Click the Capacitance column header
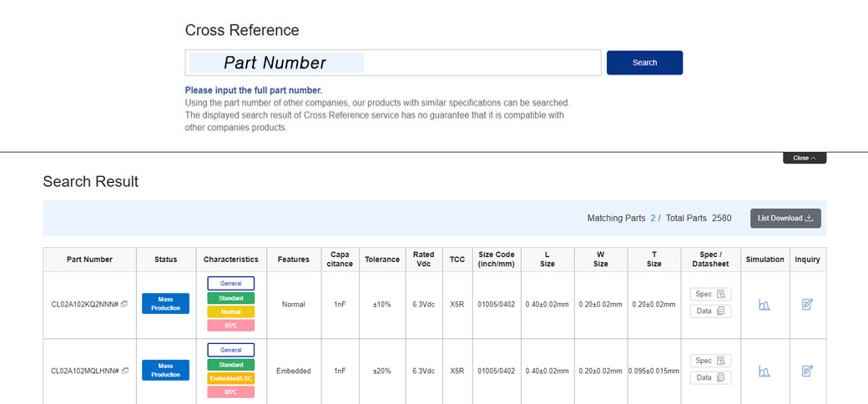The height and width of the screenshot is (404, 868). click(340, 260)
